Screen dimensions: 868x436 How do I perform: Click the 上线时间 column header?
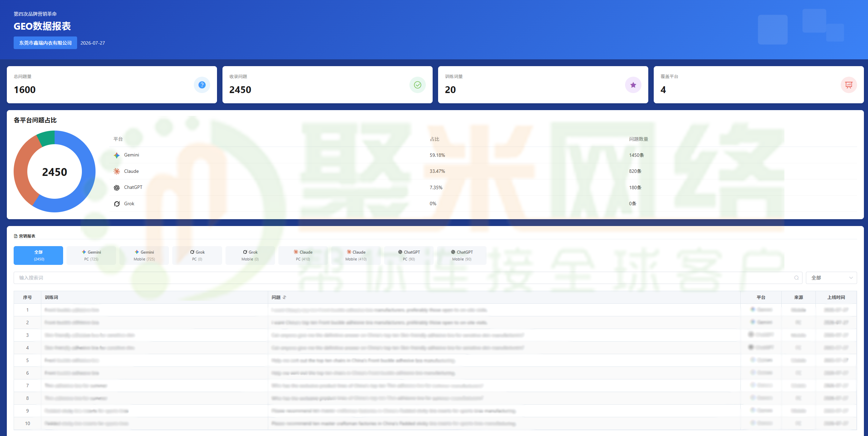click(836, 297)
